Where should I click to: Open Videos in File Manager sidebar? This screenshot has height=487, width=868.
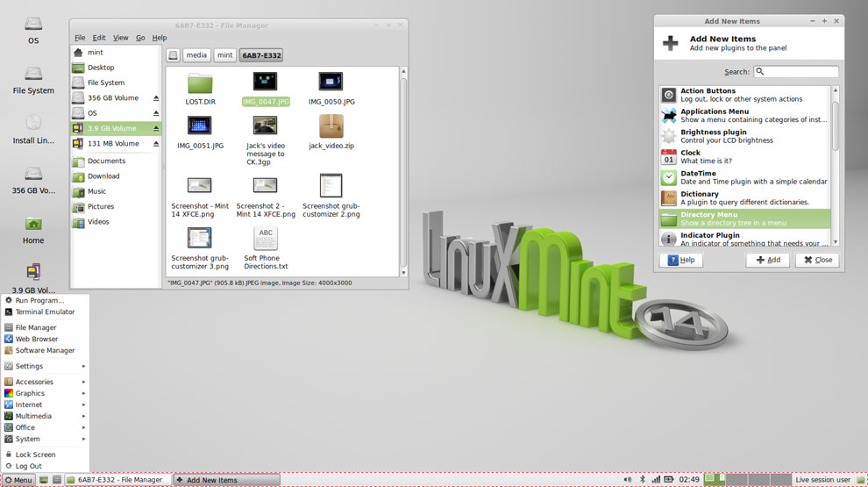point(116,222)
